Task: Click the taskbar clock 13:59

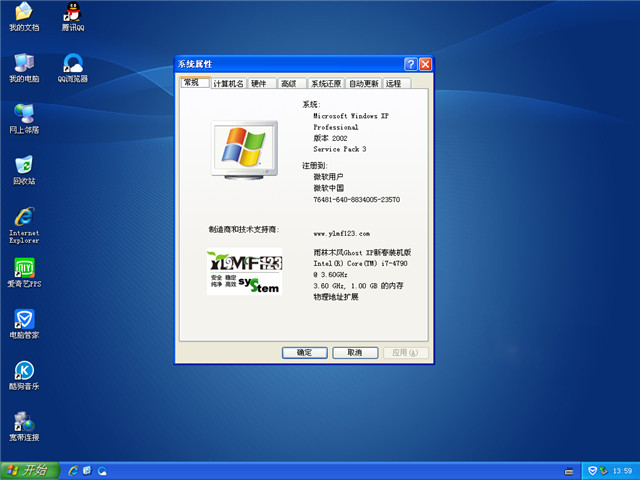Action: click(622, 471)
